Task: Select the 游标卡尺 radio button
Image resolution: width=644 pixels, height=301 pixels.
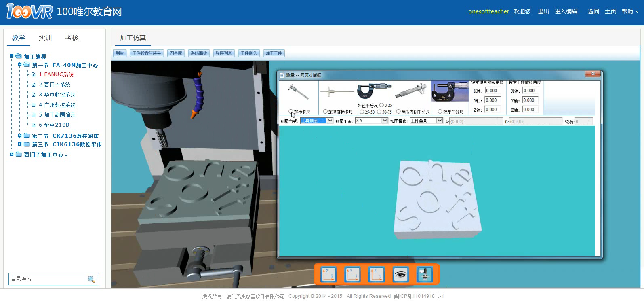Action: (291, 112)
